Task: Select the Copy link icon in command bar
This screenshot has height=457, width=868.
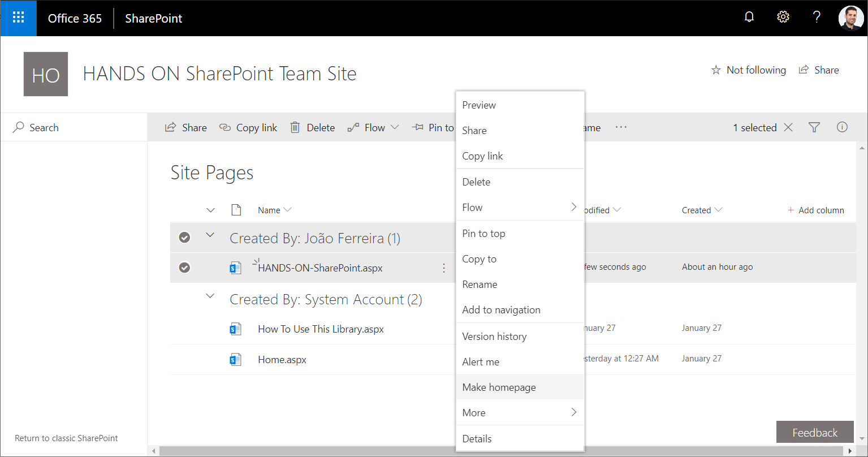Action: point(225,127)
